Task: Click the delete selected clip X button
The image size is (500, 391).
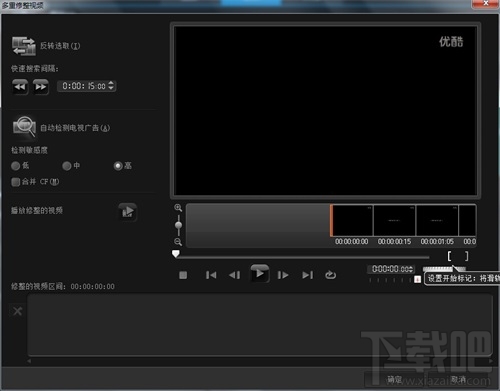Action: pyautogui.click(x=17, y=311)
